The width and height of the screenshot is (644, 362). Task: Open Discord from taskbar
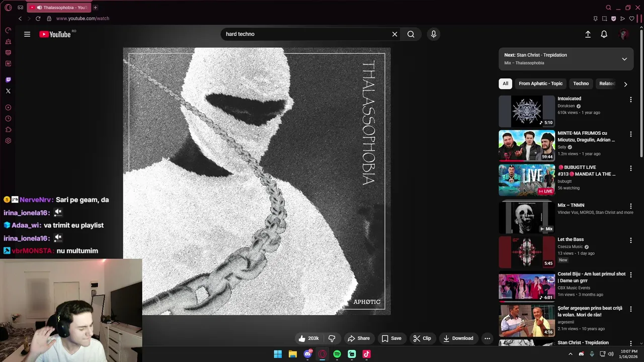pyautogui.click(x=307, y=354)
